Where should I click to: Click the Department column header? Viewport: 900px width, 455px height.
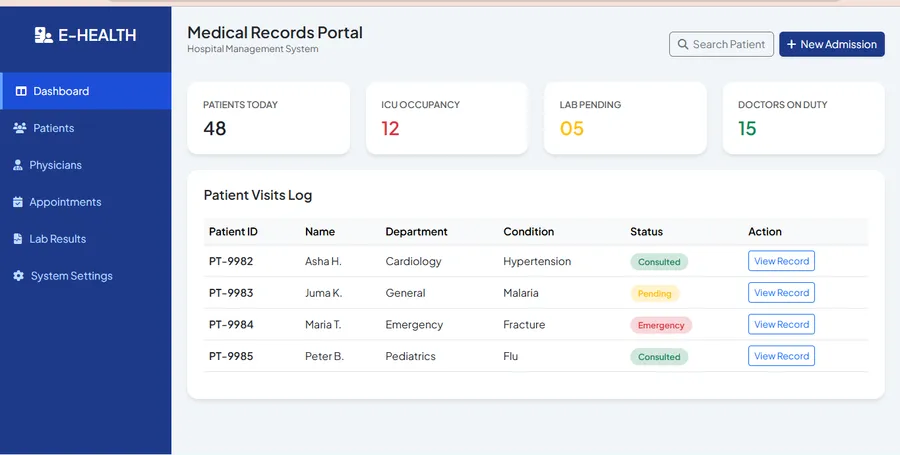coord(416,232)
